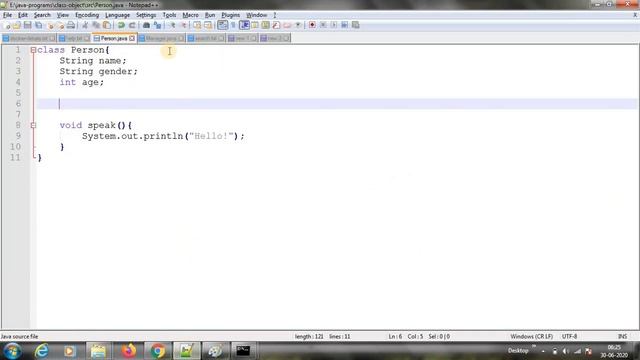Screen dimensions: 640x360
Task: Open Find with the binoculars icon
Action: click(x=146, y=25)
